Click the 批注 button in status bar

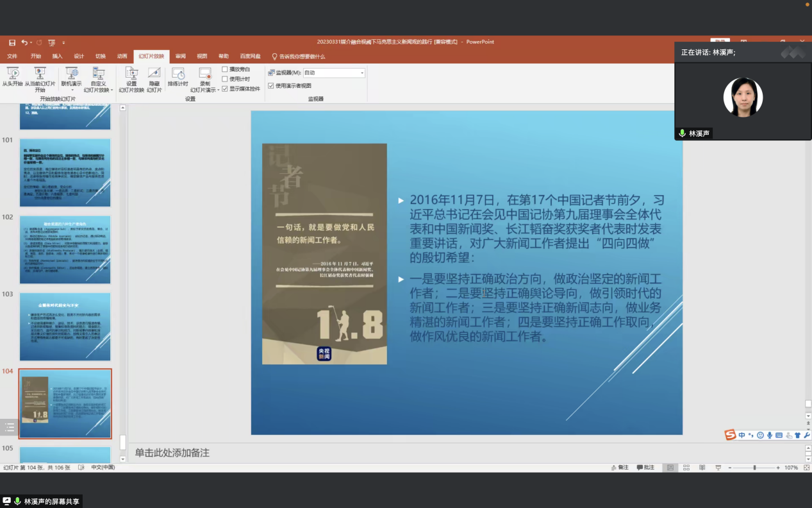[x=645, y=468]
